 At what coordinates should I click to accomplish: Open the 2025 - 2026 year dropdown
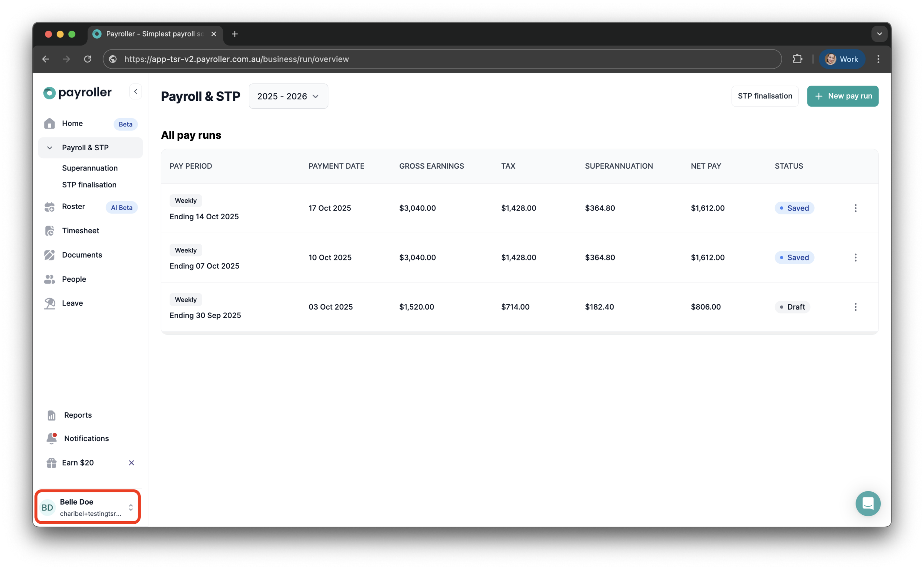click(288, 96)
